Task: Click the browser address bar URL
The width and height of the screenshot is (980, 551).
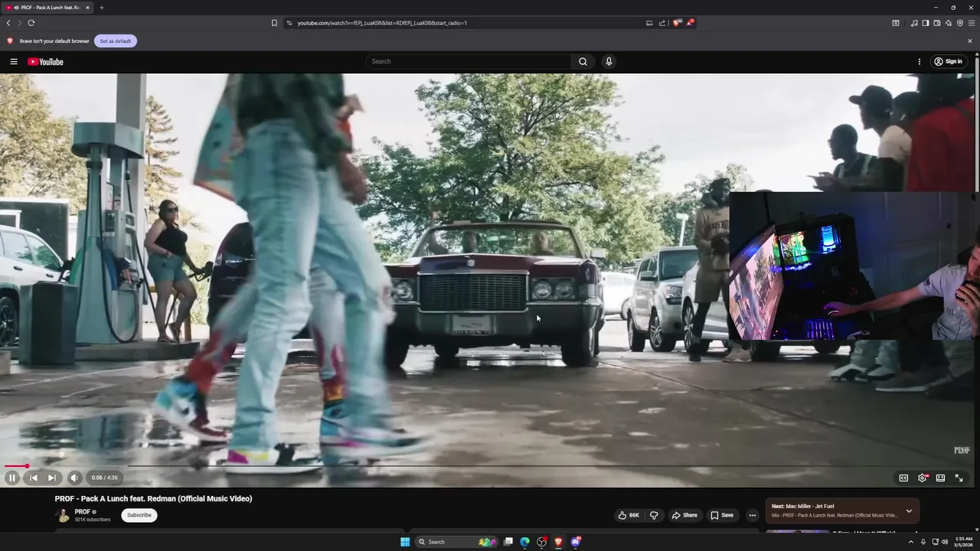Action: tap(382, 23)
